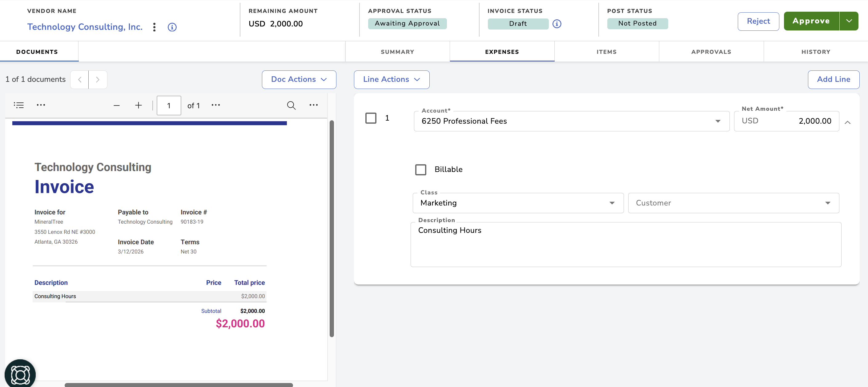Open the Account dropdown for Professional Fees
Screen dimensions: 868x387
click(572, 121)
